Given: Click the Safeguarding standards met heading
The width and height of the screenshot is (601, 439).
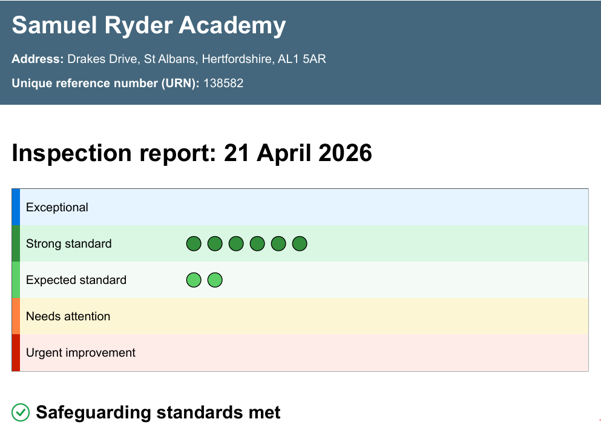Looking at the screenshot, I should tap(158, 413).
